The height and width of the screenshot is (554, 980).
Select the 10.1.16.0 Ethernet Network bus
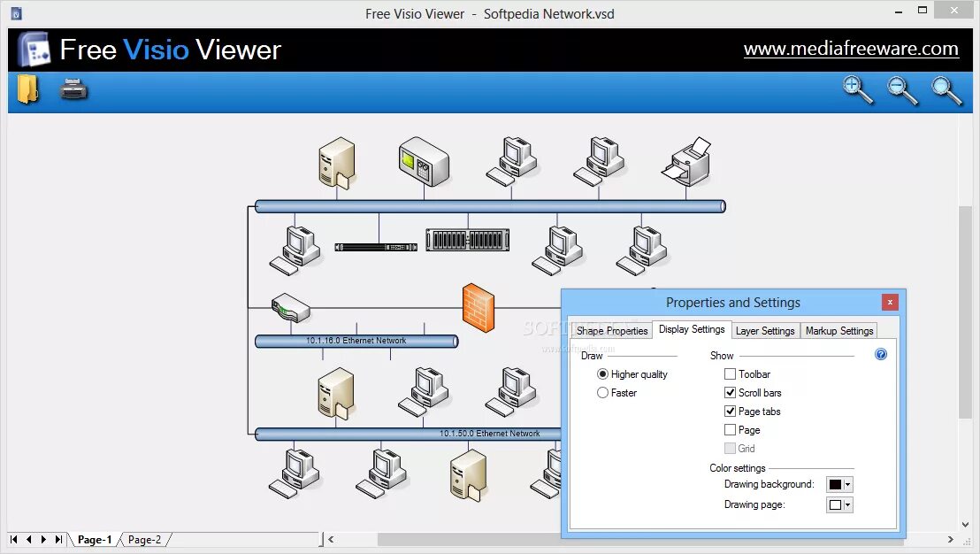click(356, 341)
